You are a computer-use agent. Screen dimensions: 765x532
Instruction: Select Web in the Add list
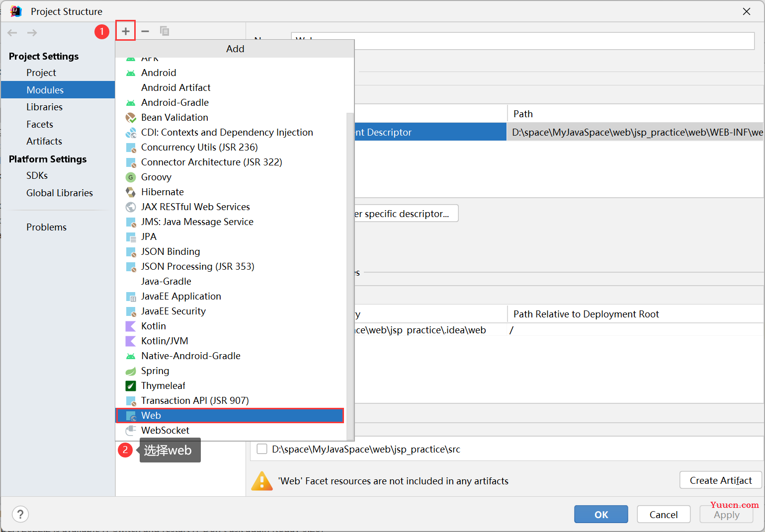[230, 415]
